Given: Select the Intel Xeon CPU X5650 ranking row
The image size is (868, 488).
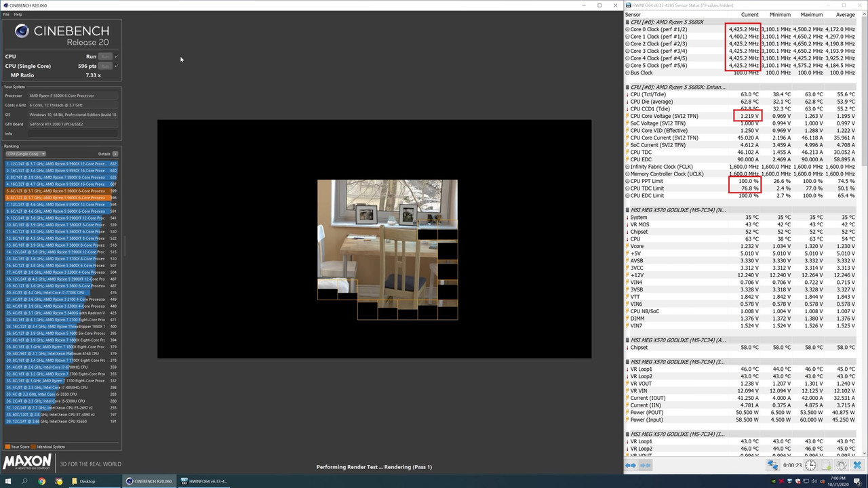Looking at the screenshot, I should [62, 421].
